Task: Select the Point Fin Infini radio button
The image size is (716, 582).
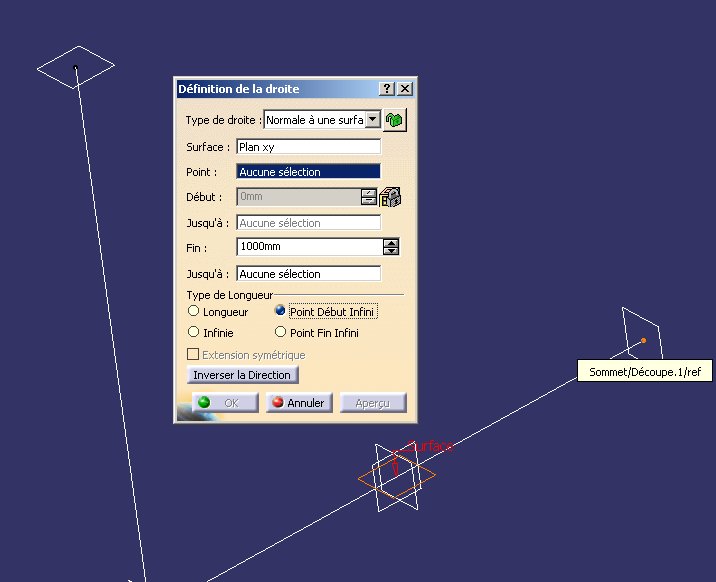Action: pos(280,332)
